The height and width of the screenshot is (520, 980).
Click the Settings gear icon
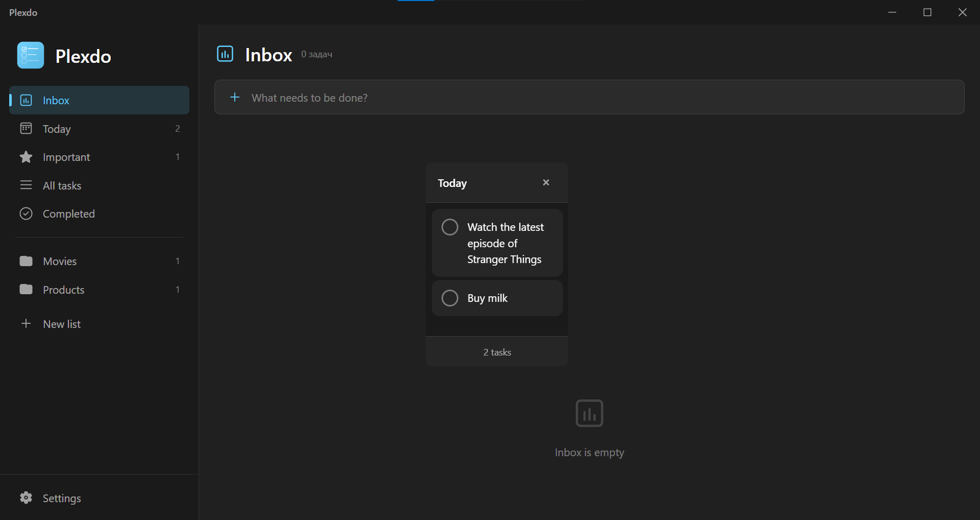(26, 498)
